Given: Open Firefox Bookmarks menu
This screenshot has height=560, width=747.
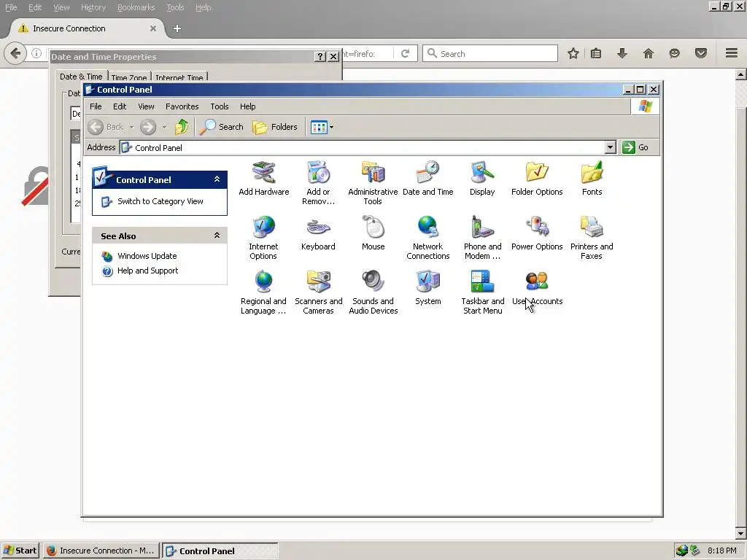Looking at the screenshot, I should pyautogui.click(x=136, y=7).
